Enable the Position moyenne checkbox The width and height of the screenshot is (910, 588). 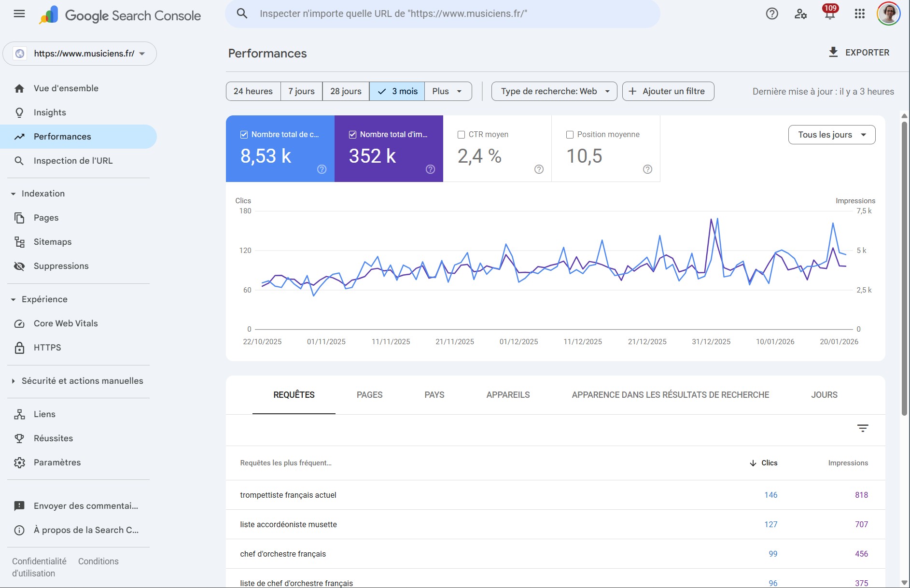[x=570, y=135]
